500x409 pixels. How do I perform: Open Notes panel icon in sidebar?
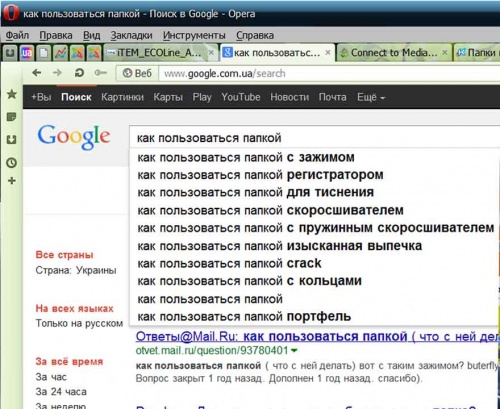[12, 117]
